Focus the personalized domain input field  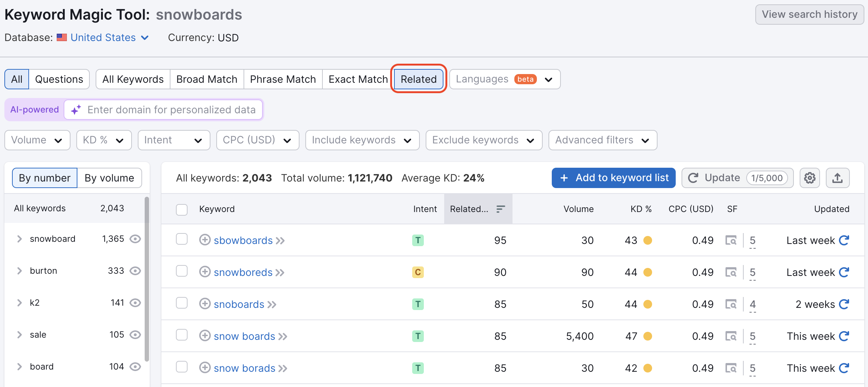pos(171,110)
